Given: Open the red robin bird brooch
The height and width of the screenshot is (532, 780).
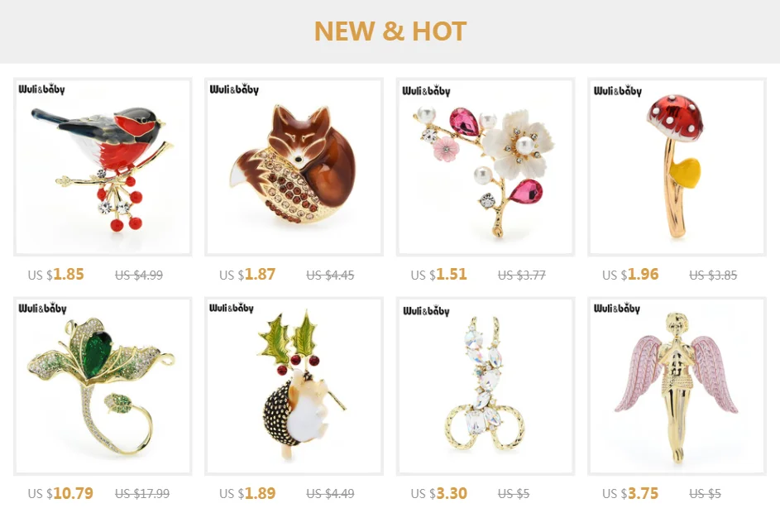Looking at the screenshot, I should click(103, 167).
